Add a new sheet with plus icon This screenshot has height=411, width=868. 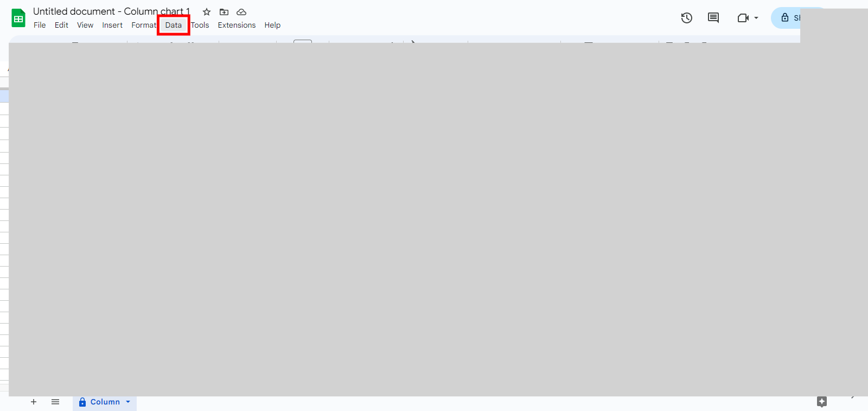pos(34,402)
